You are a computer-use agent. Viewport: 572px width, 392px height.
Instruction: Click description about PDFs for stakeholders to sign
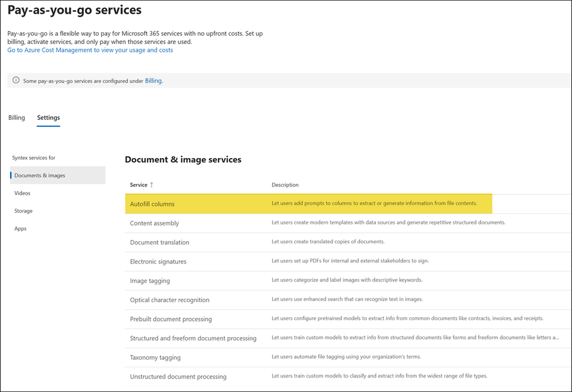(350, 261)
